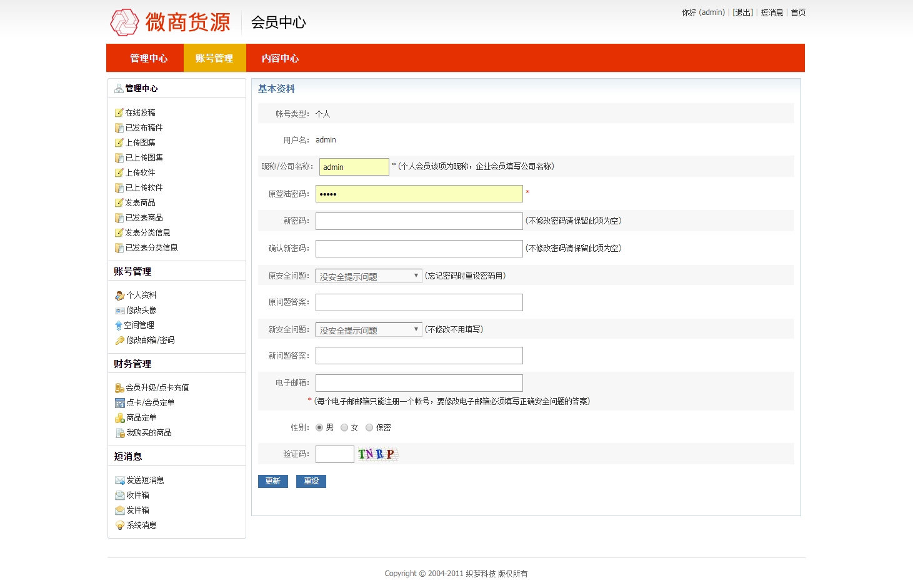
Task: Open the 原安全问题 dropdown
Action: (x=369, y=276)
